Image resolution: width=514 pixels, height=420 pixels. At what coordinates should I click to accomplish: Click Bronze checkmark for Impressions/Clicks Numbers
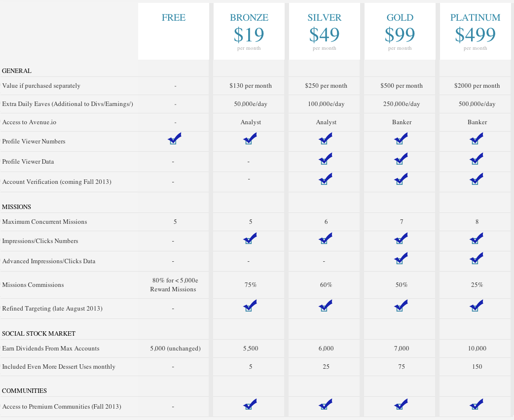coord(250,239)
